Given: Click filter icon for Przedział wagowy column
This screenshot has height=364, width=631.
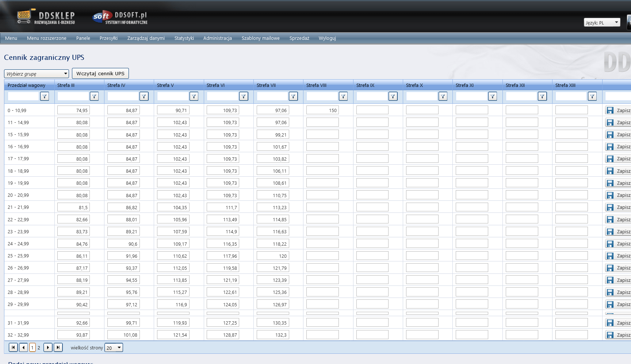Looking at the screenshot, I should pos(45,96).
